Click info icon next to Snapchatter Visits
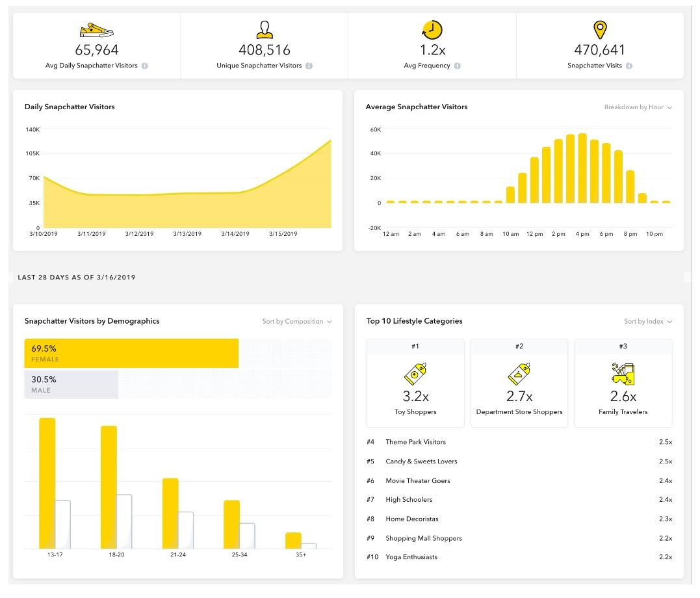700x598 pixels. point(629,66)
